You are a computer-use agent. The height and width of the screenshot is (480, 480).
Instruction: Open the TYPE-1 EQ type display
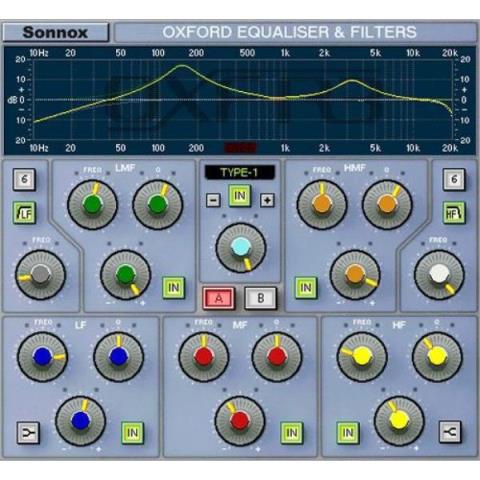click(240, 173)
